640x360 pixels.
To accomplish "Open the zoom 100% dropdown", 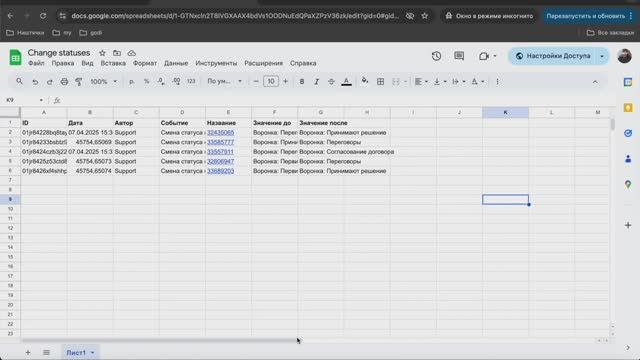I will [x=103, y=82].
